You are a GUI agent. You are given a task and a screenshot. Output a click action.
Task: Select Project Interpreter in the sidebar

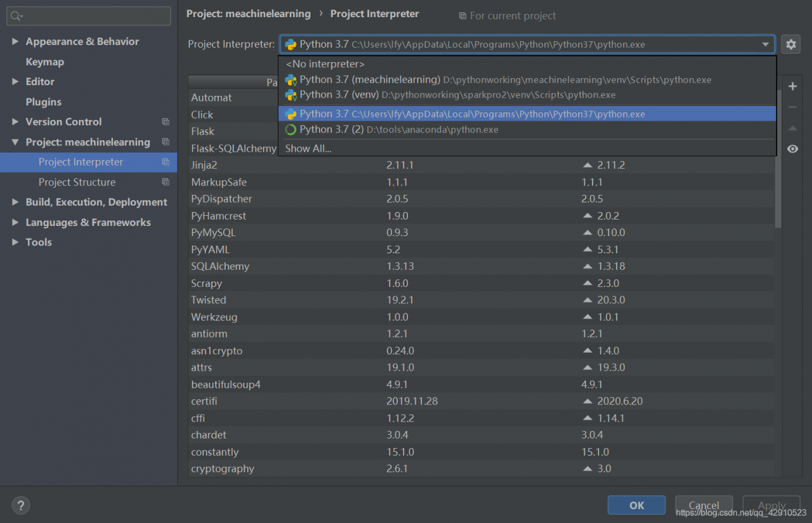88,162
